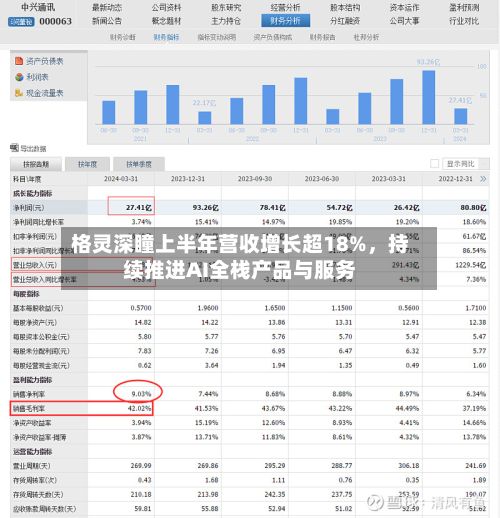Viewport: 500px width, 518px height.
Task: Click the 19.85% growth rate cell
Action: pyautogui.click(x=341, y=222)
